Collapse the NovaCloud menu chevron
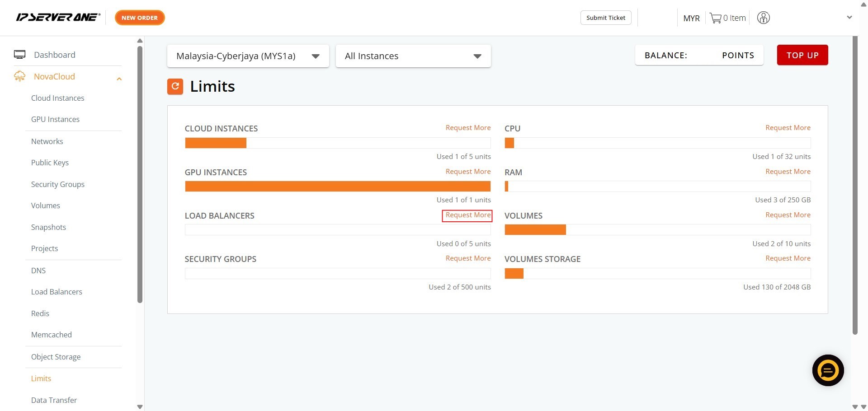868x411 pixels. click(x=119, y=79)
